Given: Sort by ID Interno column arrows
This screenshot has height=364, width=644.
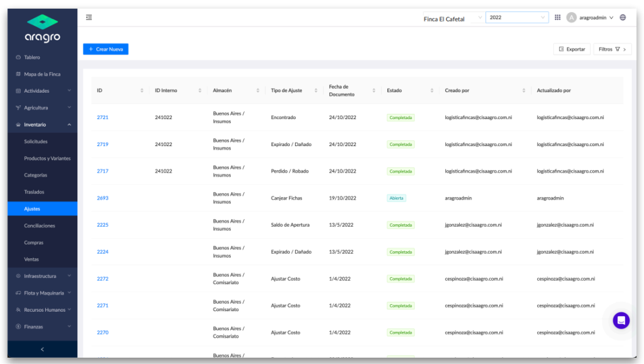Looking at the screenshot, I should [x=200, y=91].
